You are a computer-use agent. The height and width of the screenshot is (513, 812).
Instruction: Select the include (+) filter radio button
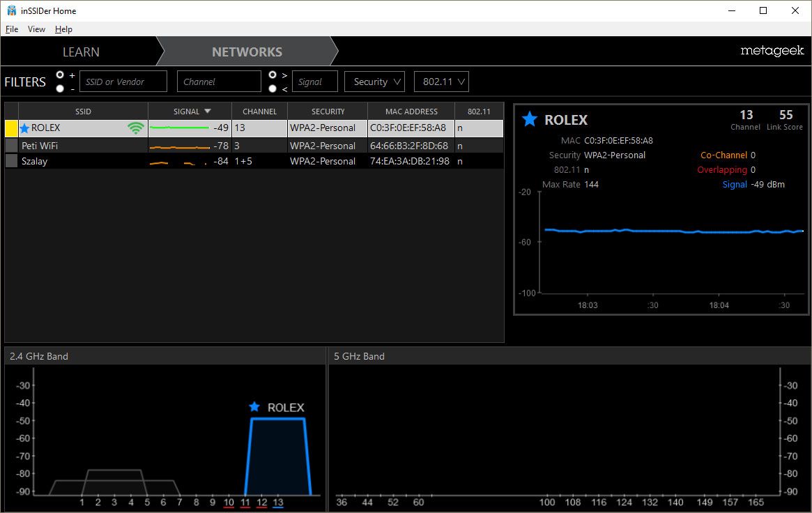tap(60, 75)
